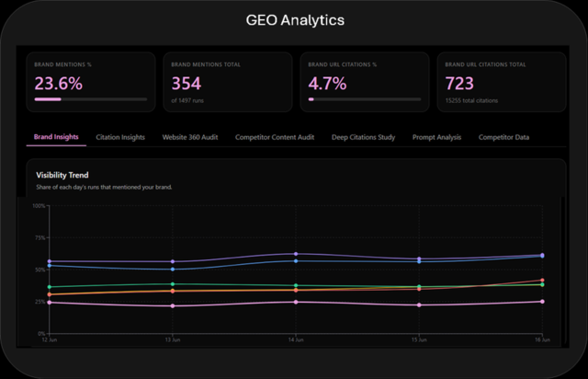
Task: Click the 12 Jun axis label
Action: tap(49, 340)
